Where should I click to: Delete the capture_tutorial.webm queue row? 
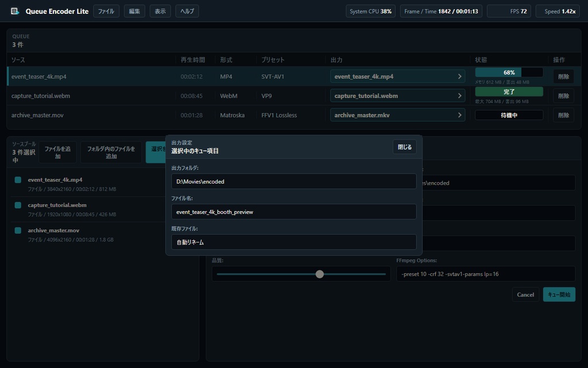(x=563, y=96)
